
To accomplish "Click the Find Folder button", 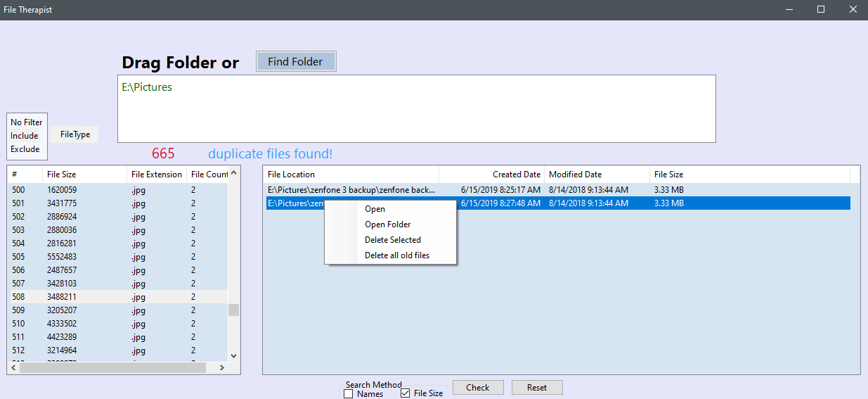I will pyautogui.click(x=295, y=62).
